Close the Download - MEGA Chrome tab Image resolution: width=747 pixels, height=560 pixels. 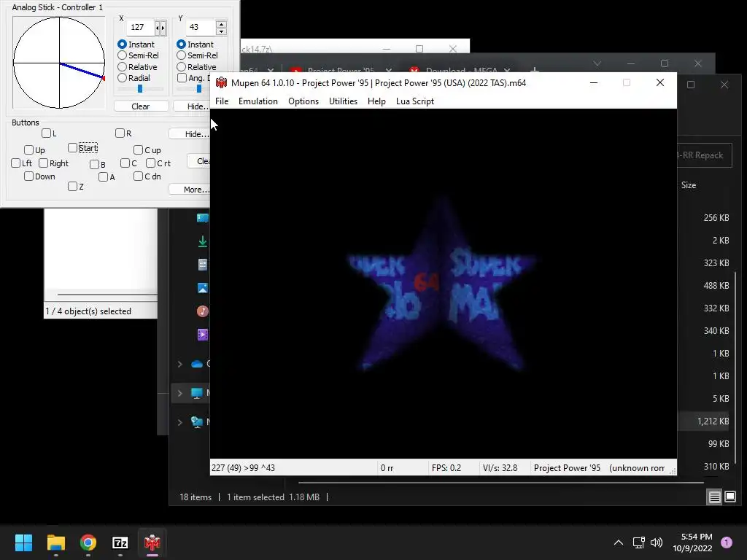point(508,71)
